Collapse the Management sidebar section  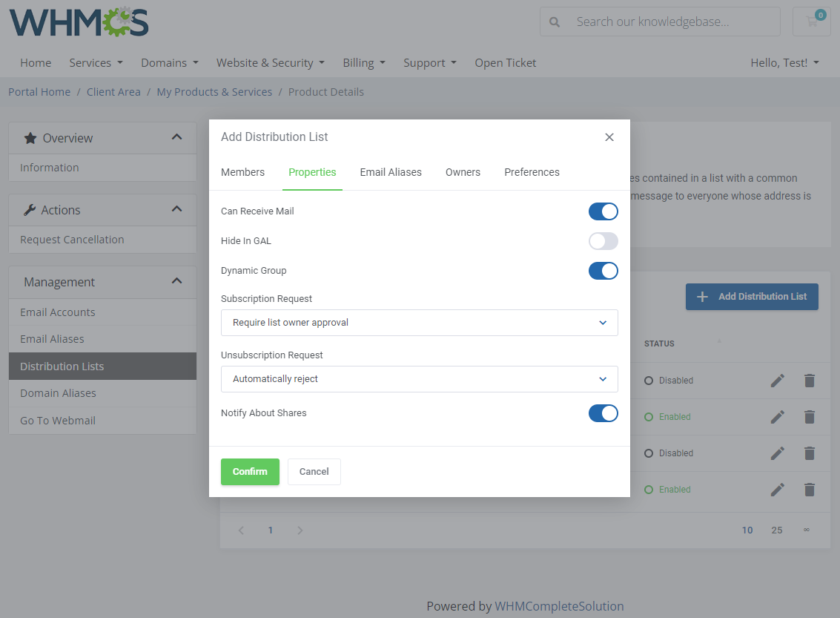176,281
